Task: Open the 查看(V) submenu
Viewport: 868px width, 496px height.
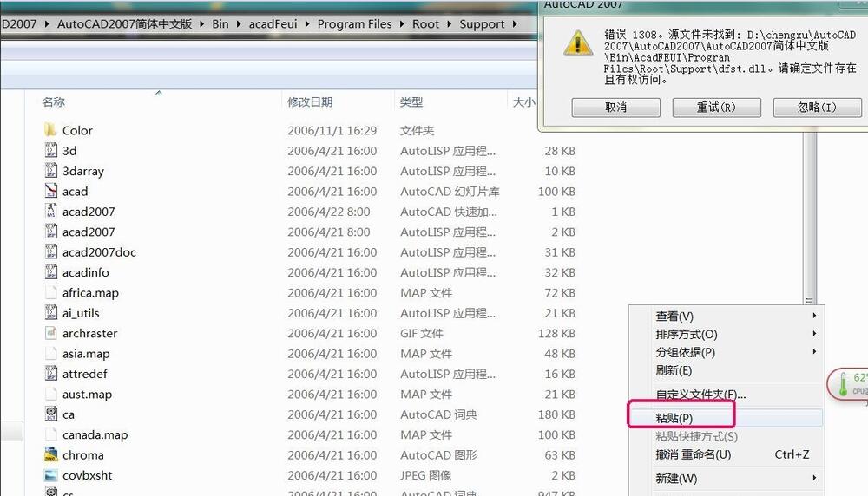Action: [726, 317]
